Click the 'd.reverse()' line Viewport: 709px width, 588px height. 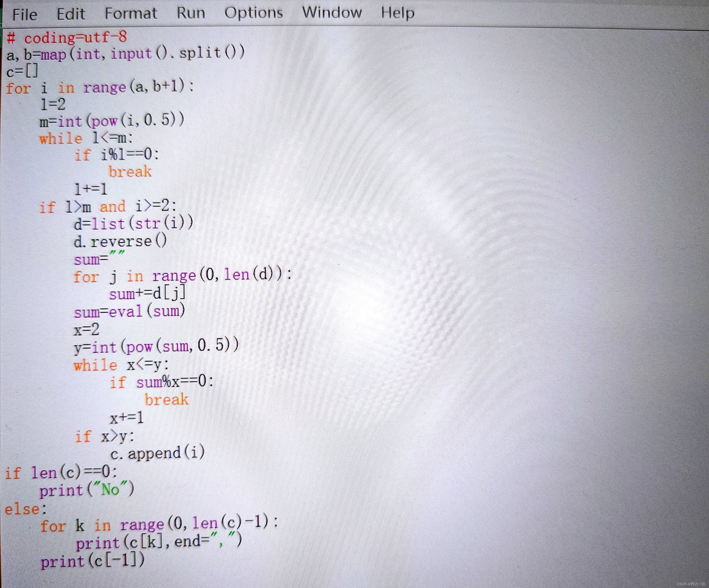(x=120, y=241)
